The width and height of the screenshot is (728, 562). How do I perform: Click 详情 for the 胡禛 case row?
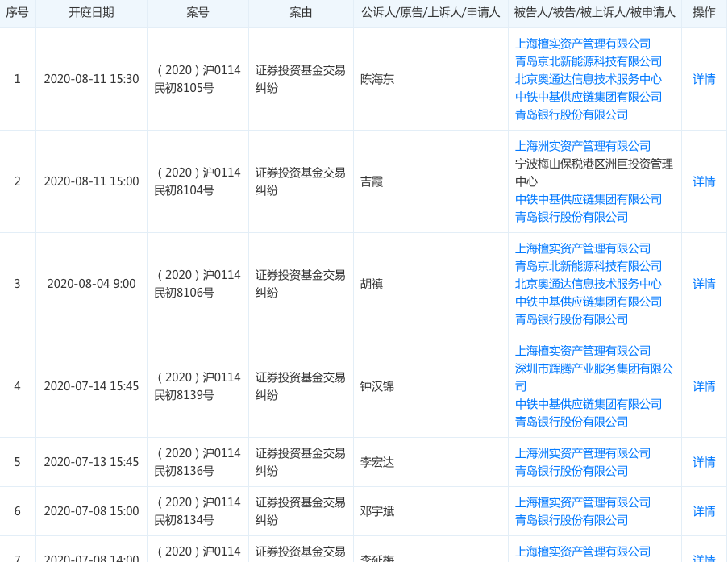704,284
